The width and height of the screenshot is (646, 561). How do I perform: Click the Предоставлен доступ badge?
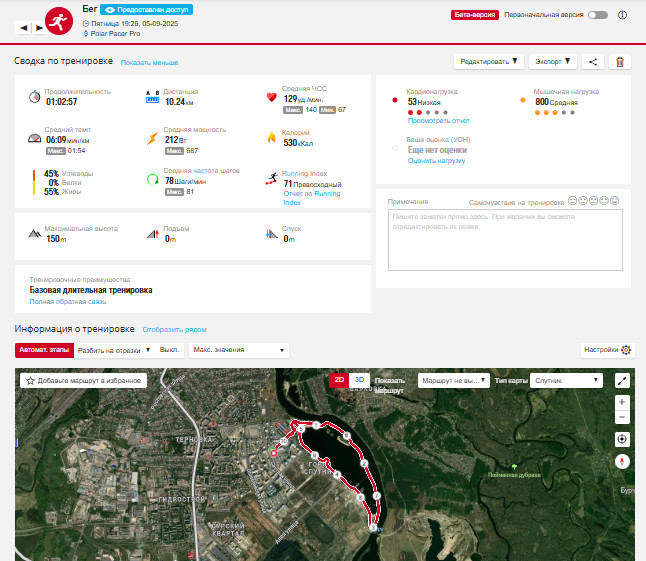[x=146, y=9]
